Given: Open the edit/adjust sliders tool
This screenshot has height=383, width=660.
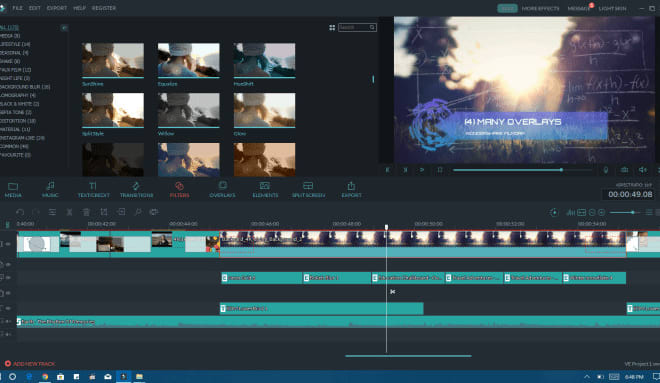Looking at the screenshot, I should click(52, 212).
